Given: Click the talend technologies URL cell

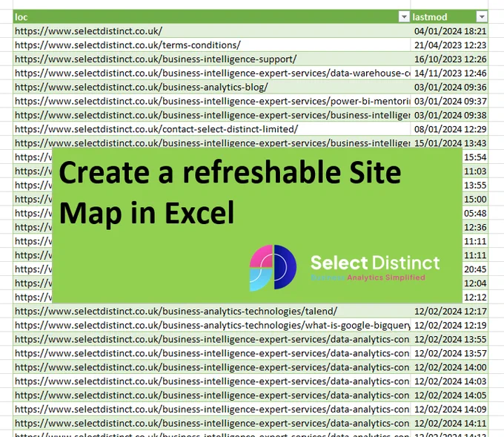Looking at the screenshot, I should (x=211, y=311).
